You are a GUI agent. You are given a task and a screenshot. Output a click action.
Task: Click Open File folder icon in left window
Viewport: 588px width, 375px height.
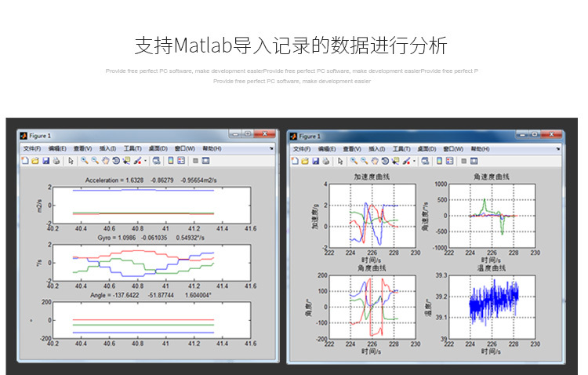[x=35, y=161]
